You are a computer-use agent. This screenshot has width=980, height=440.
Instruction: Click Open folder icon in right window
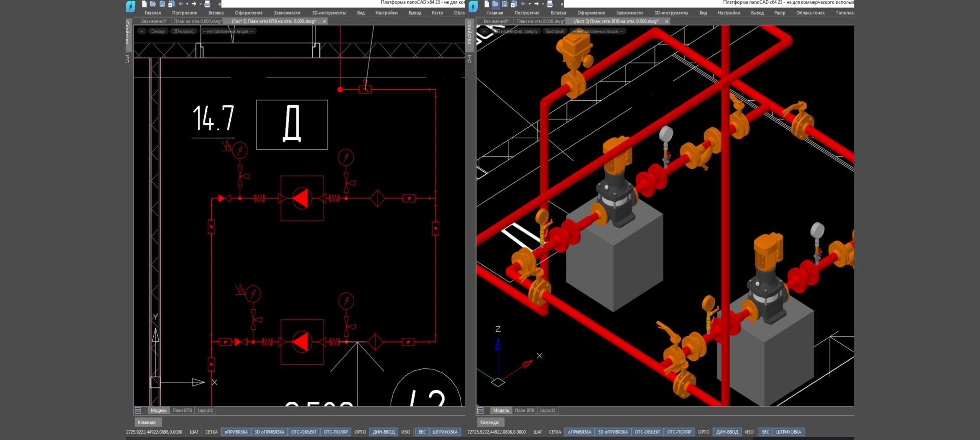496,4
